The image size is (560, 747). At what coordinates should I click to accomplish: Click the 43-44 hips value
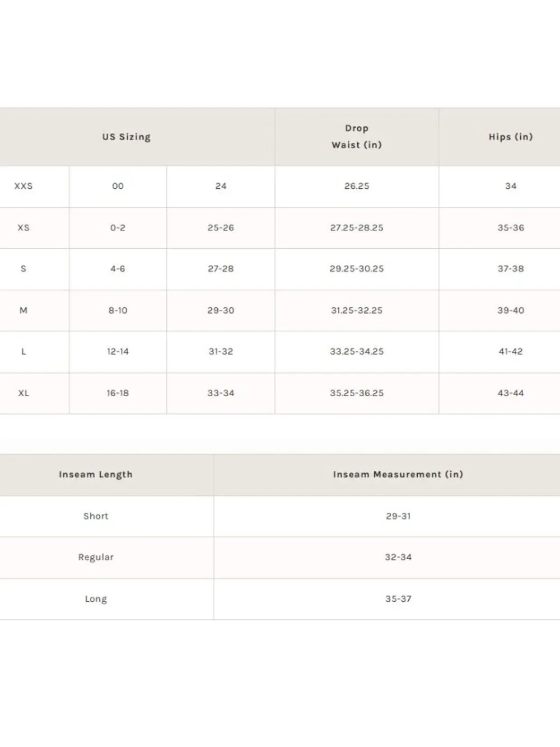click(x=511, y=393)
